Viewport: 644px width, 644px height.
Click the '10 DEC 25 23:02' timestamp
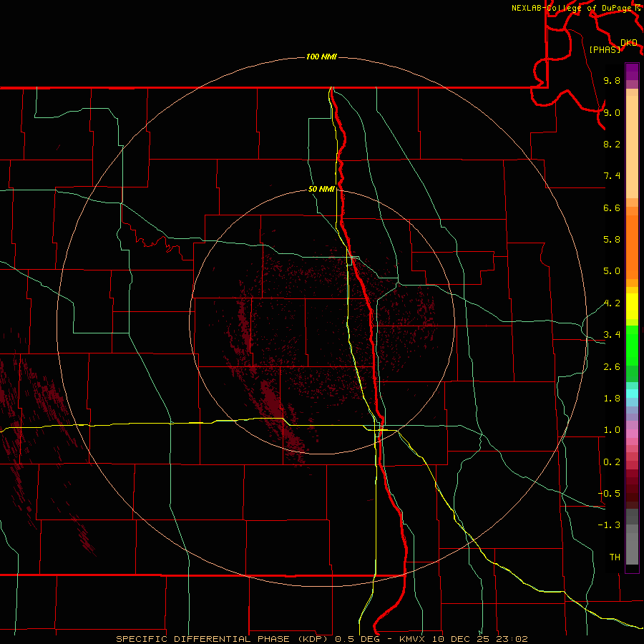tap(479, 639)
